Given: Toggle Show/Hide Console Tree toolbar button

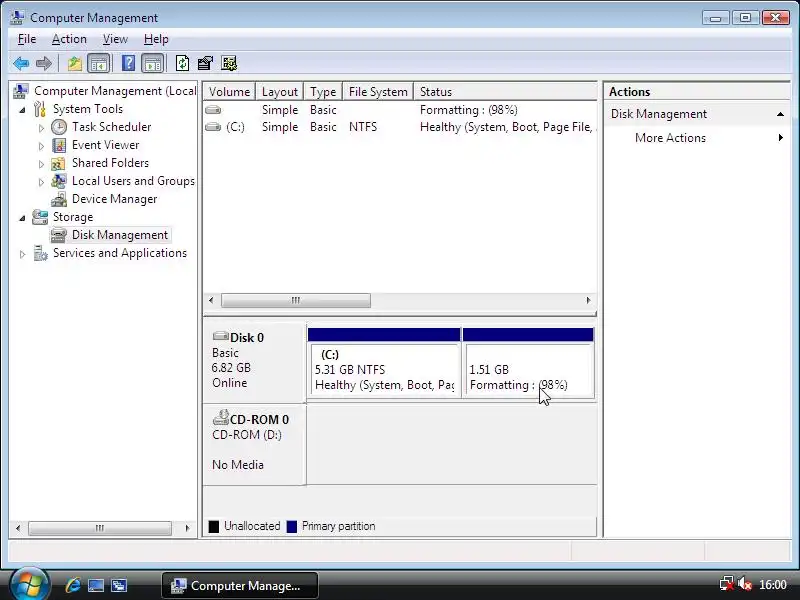Looking at the screenshot, I should point(98,64).
